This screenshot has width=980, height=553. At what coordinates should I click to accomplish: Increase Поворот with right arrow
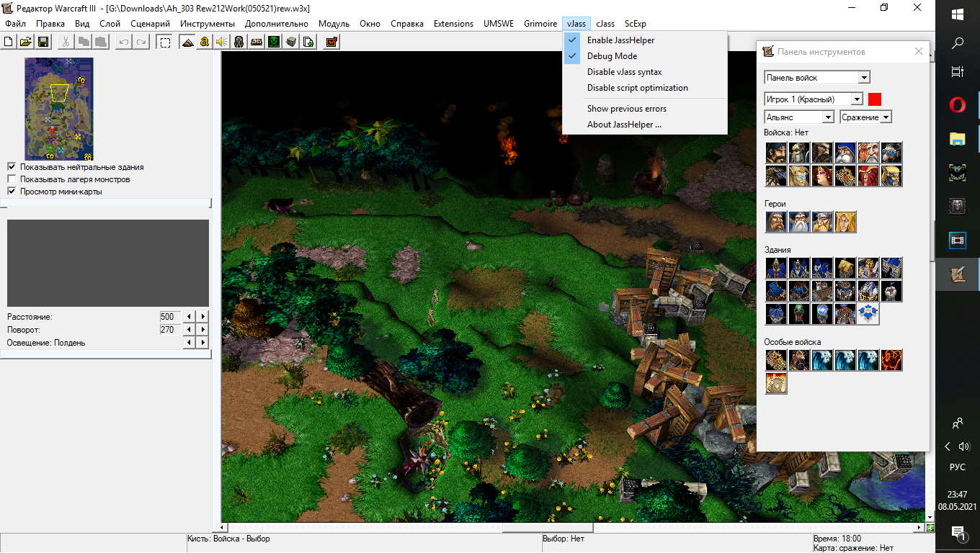coord(203,330)
